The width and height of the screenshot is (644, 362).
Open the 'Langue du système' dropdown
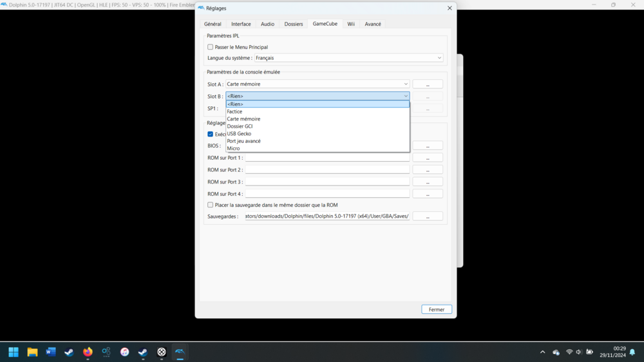[348, 58]
